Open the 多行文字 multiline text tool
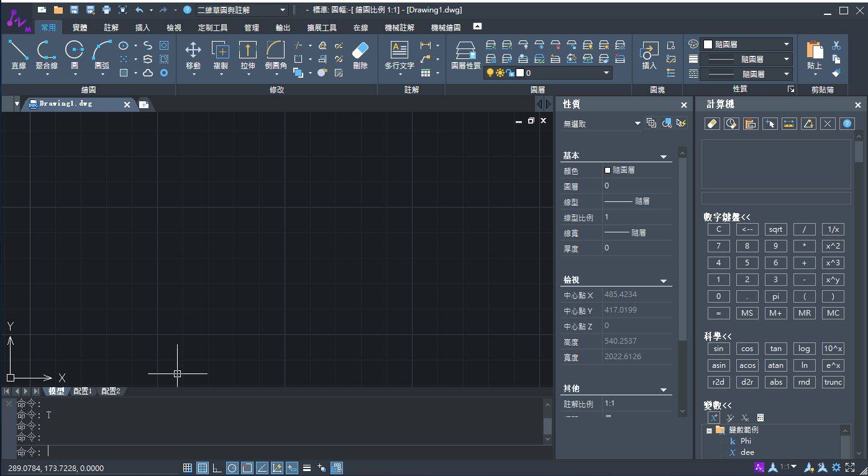Image resolution: width=868 pixels, height=476 pixels. pyautogui.click(x=399, y=55)
